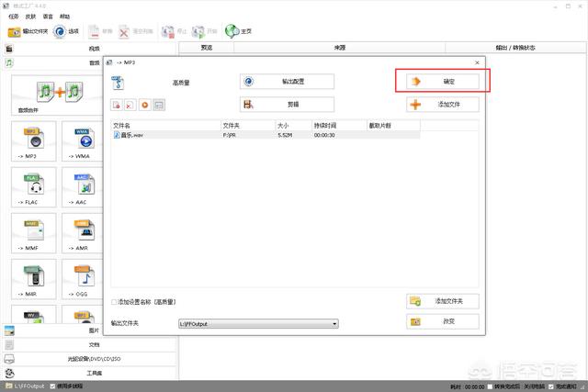Viewport: 588px width, 392px height.
Task: Open the 语言 menu
Action: [48, 17]
